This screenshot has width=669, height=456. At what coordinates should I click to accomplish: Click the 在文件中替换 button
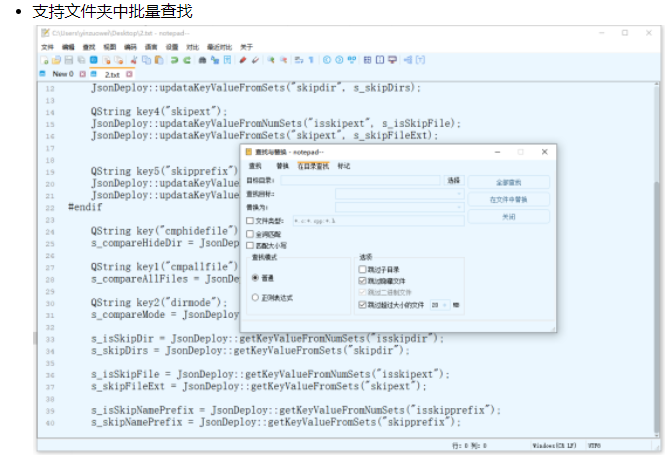(509, 199)
